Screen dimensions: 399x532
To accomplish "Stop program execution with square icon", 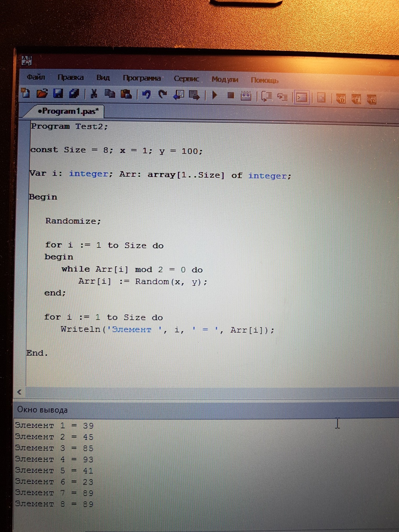I will [x=231, y=96].
